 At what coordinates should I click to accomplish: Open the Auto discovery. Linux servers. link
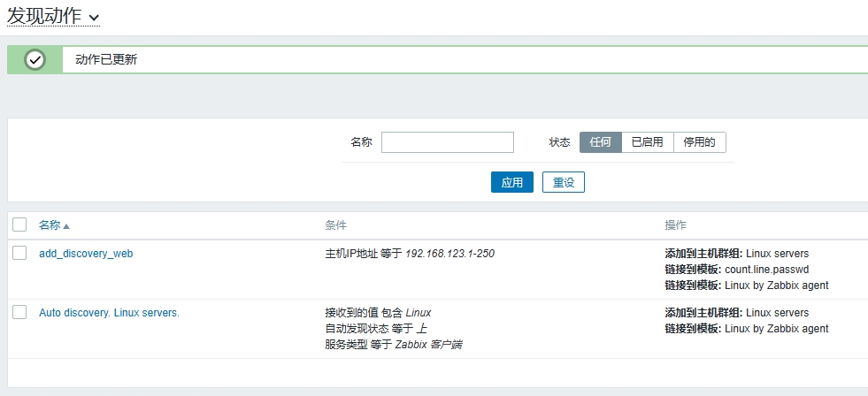click(109, 313)
